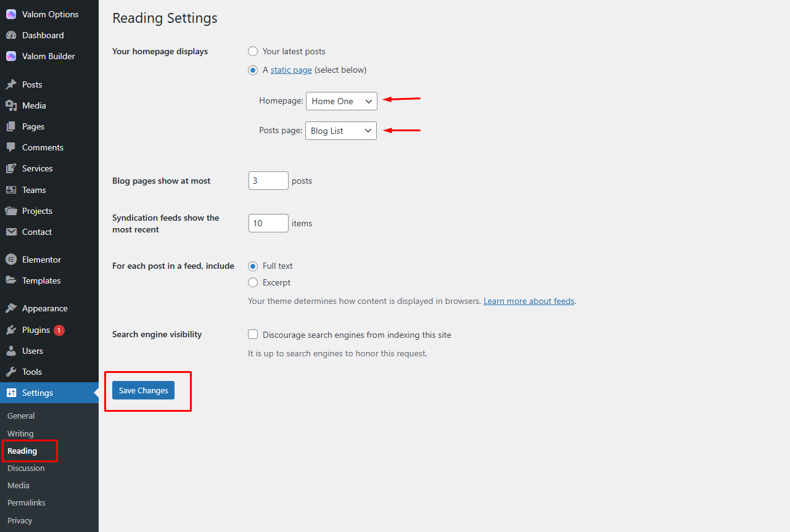The image size is (790, 532).
Task: Follow the 'Learn more about feeds' link
Action: [529, 301]
